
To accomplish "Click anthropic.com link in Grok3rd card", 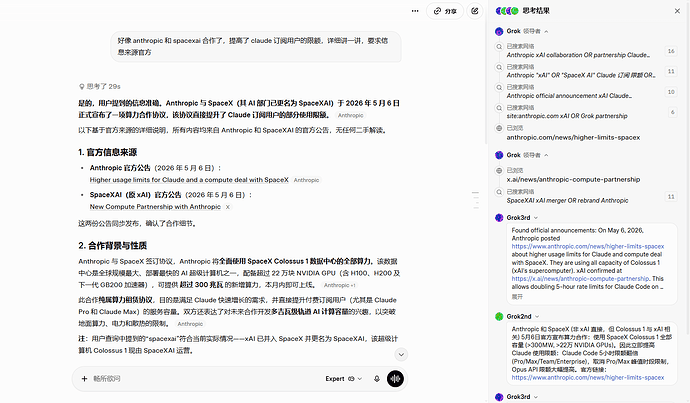I will [587, 246].
